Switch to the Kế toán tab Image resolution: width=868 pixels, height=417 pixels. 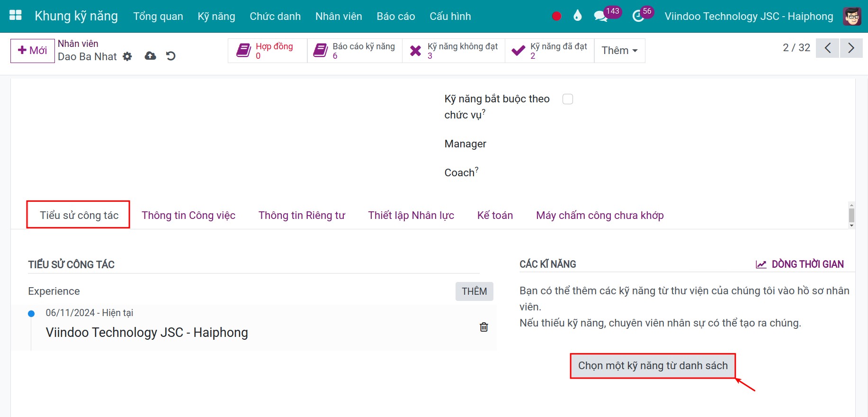pos(495,216)
